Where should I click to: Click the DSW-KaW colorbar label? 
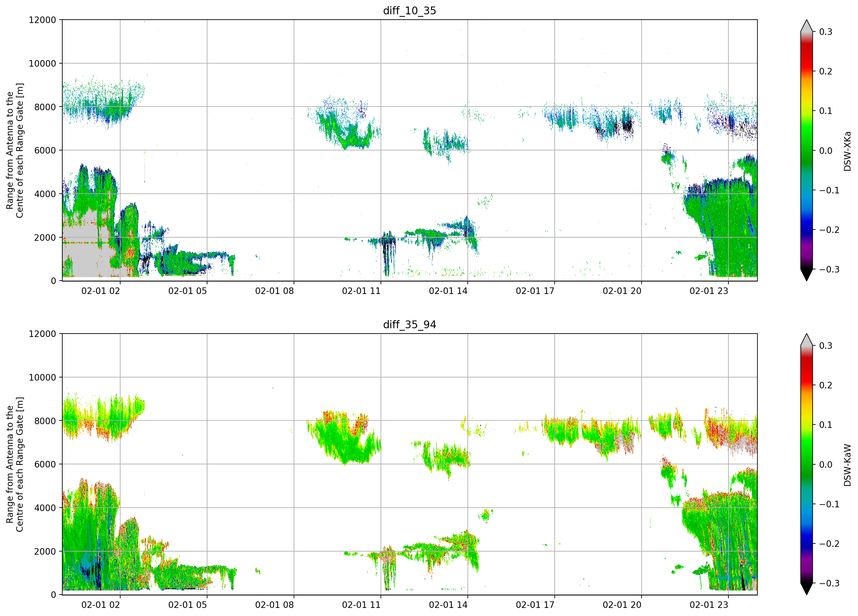pyautogui.click(x=847, y=465)
